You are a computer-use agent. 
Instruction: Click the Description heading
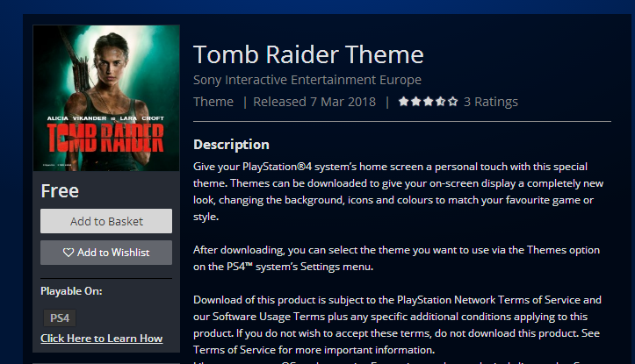231,145
